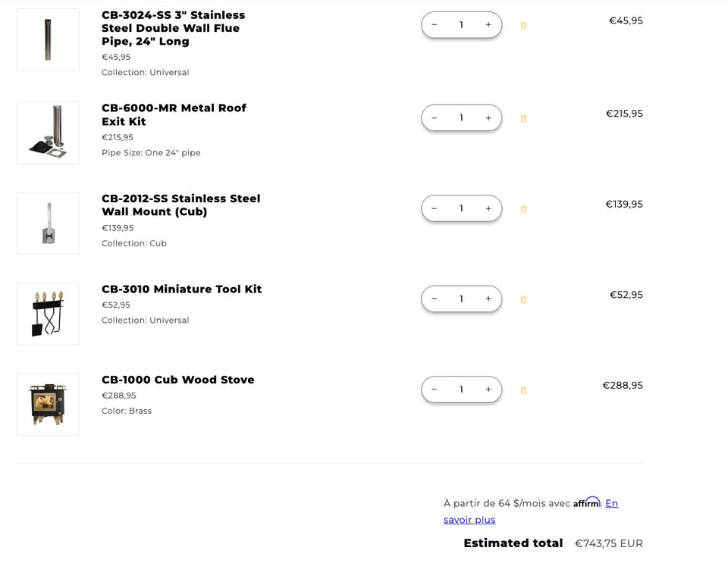Decrease the Metal Roof Exit Kit quantity
Screen dimensions: 728x563
click(x=435, y=118)
